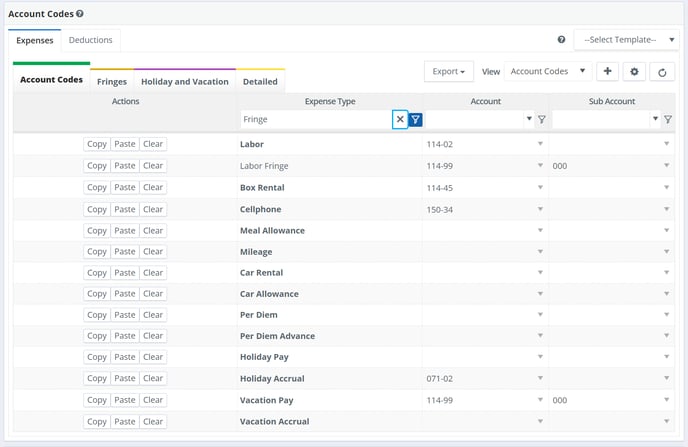Click the help icon beside Account Codes title
The height and width of the screenshot is (447, 688).
point(80,14)
